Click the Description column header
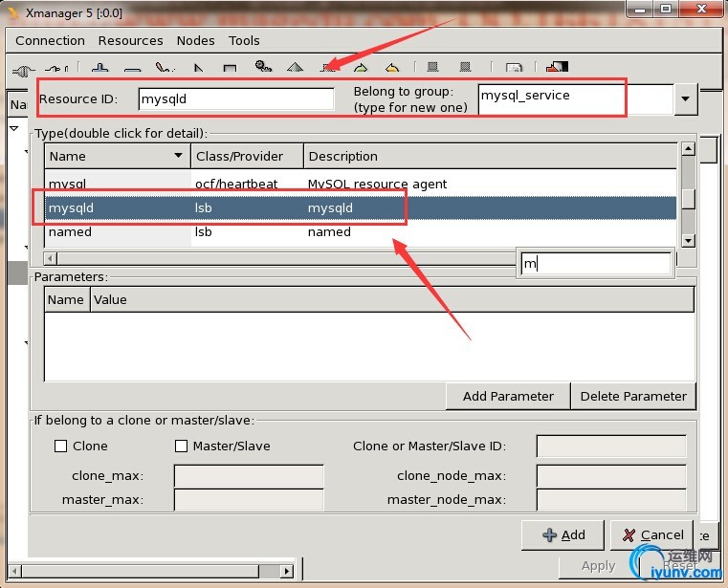The height and width of the screenshot is (588, 728). pyautogui.click(x=491, y=156)
